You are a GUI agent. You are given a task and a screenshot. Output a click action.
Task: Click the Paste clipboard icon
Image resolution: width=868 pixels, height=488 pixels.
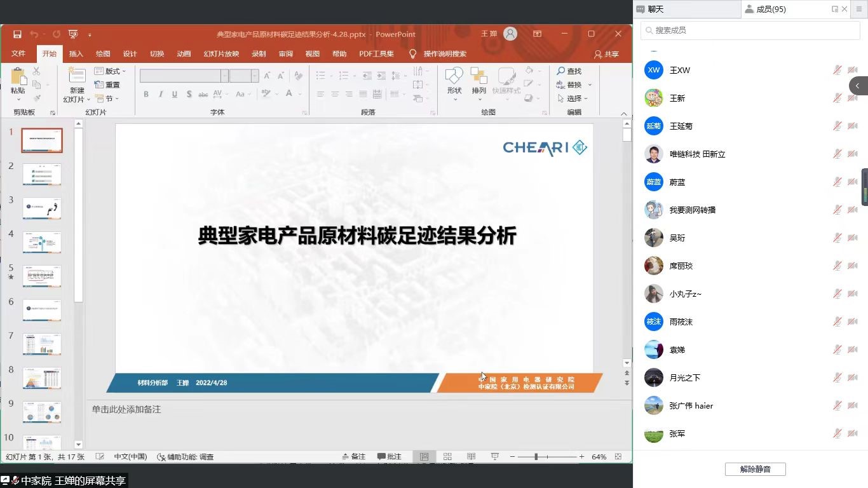pos(18,78)
